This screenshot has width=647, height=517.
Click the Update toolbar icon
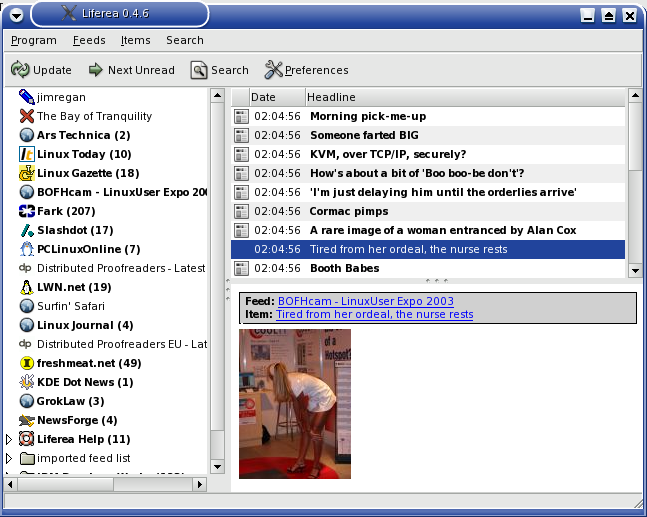coord(20,70)
